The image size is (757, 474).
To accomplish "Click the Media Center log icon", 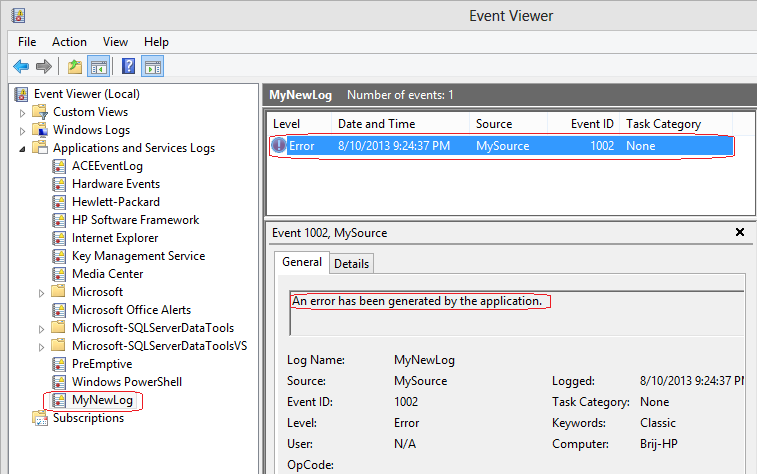I will [59, 274].
